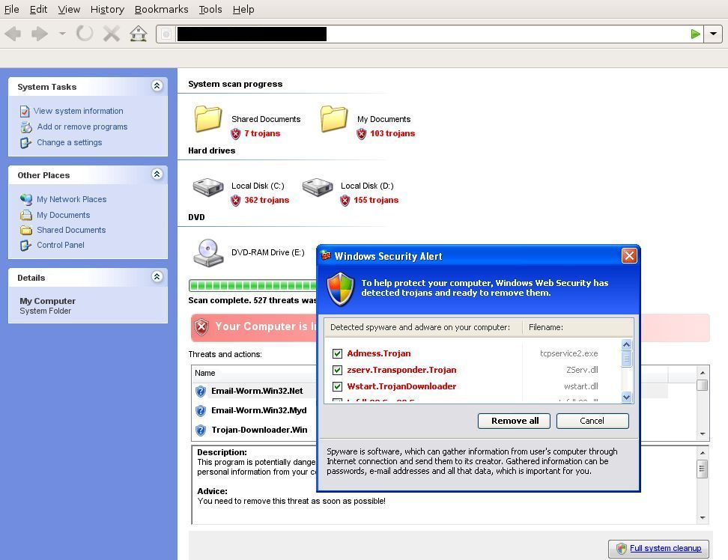Open the Help menu
728x560 pixels.
point(243,9)
